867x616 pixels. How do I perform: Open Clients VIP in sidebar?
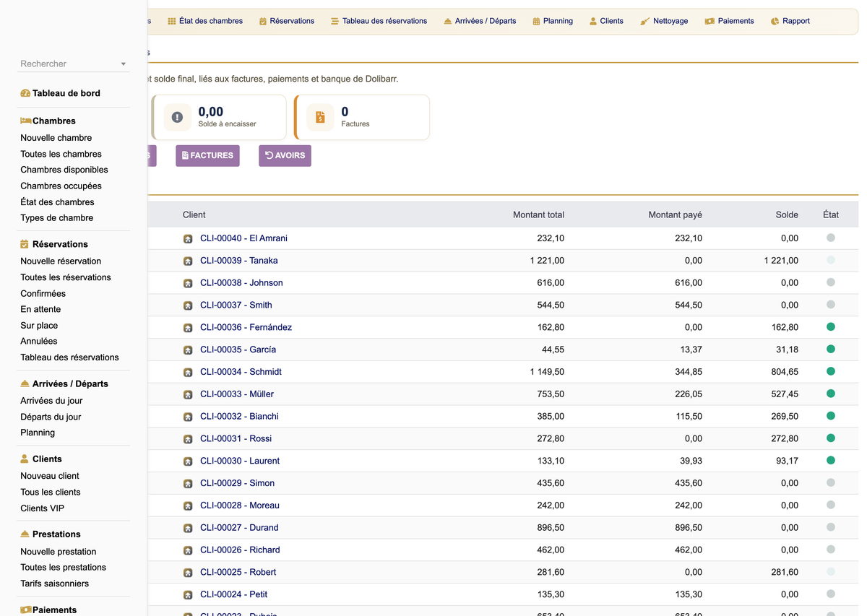[x=43, y=508]
